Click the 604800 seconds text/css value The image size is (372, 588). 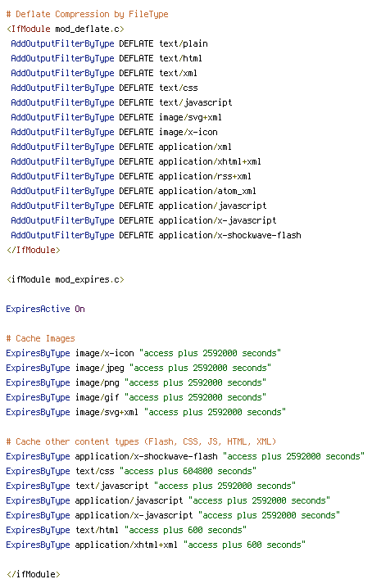click(x=188, y=471)
